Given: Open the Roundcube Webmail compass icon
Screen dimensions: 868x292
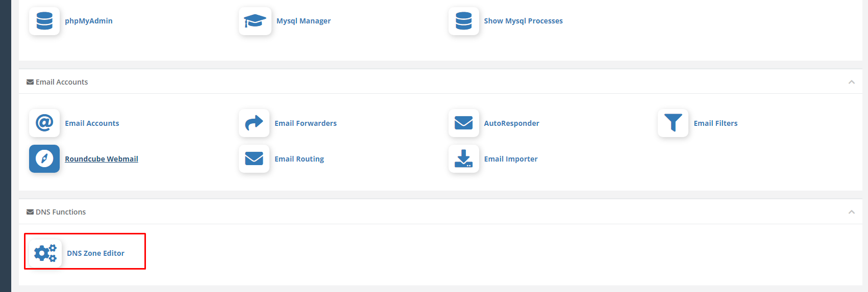Looking at the screenshot, I should [44, 158].
